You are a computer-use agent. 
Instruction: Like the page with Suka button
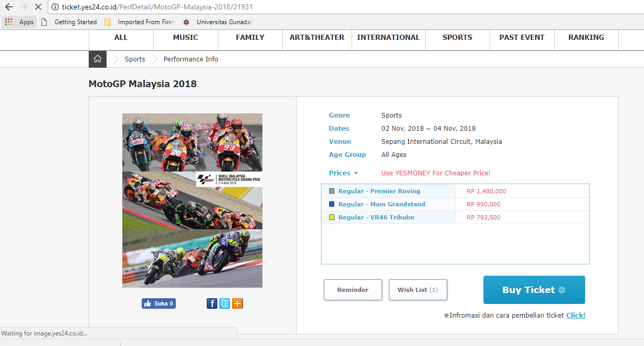click(x=159, y=303)
